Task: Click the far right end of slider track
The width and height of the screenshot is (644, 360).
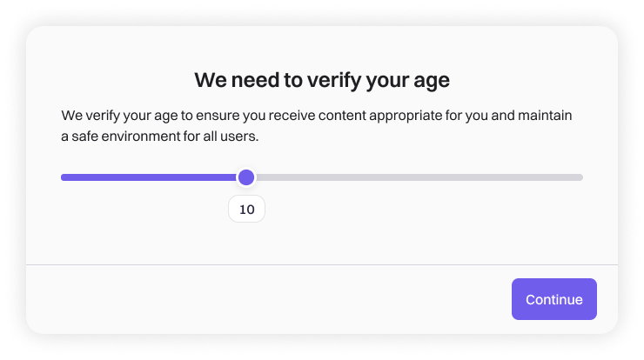Action: (x=580, y=177)
